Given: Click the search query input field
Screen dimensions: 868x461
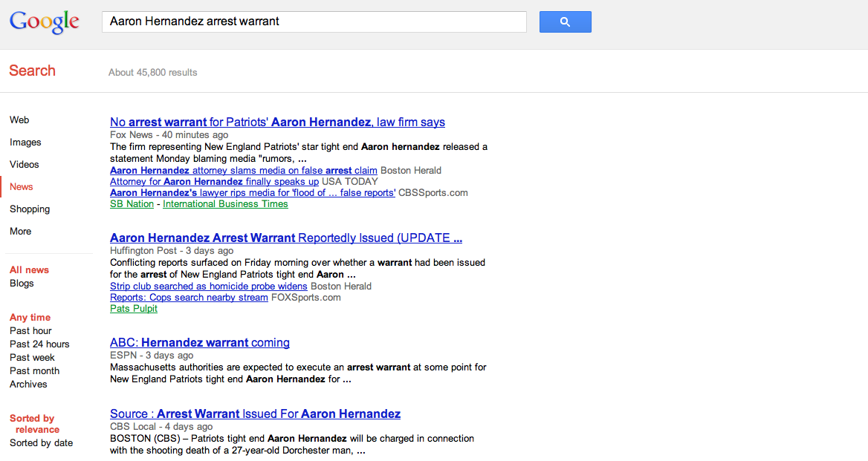Looking at the screenshot, I should pyautogui.click(x=314, y=22).
